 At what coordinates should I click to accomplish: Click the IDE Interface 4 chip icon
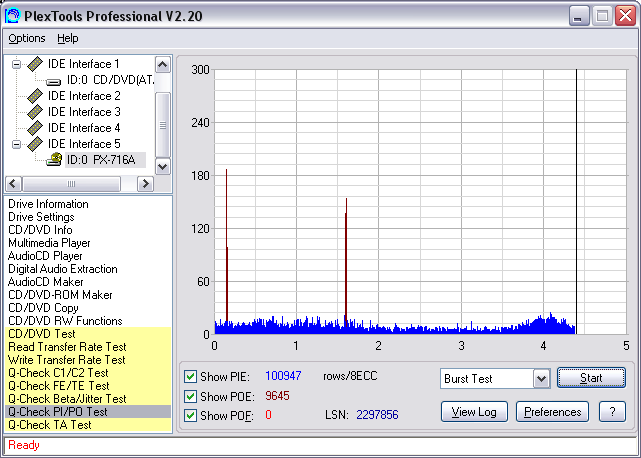click(x=35, y=128)
